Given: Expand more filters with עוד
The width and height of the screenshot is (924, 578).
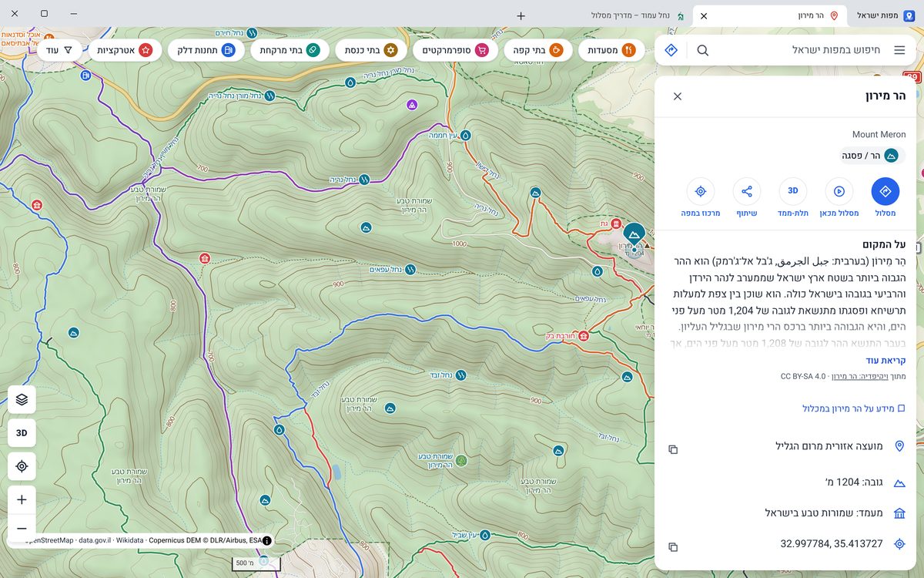Looking at the screenshot, I should pos(59,50).
